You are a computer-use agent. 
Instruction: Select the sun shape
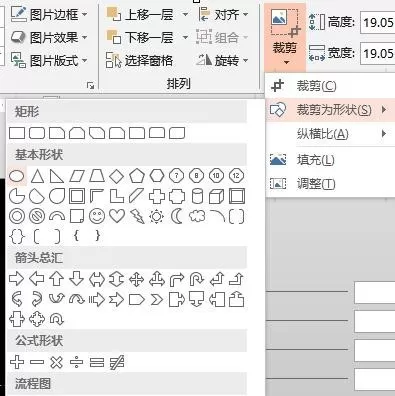[x=157, y=217]
